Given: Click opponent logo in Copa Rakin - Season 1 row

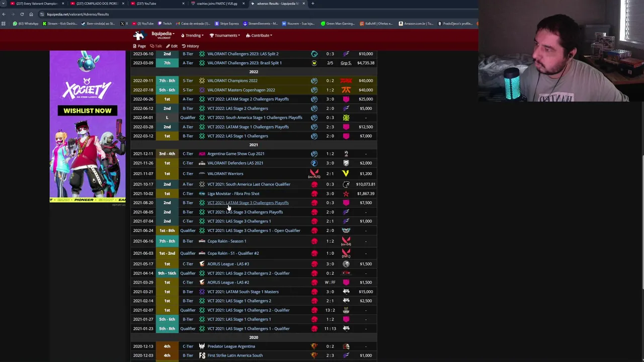Looking at the screenshot, I should (346, 241).
